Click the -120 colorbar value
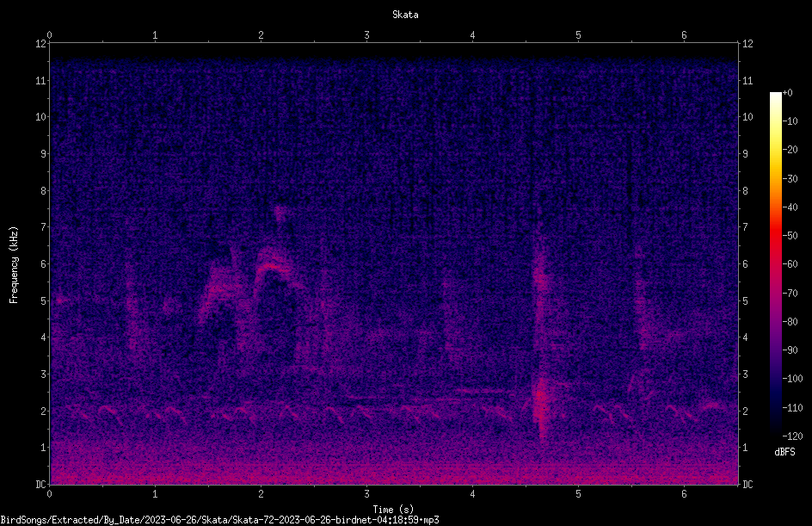The width and height of the screenshot is (812, 526). (x=792, y=436)
